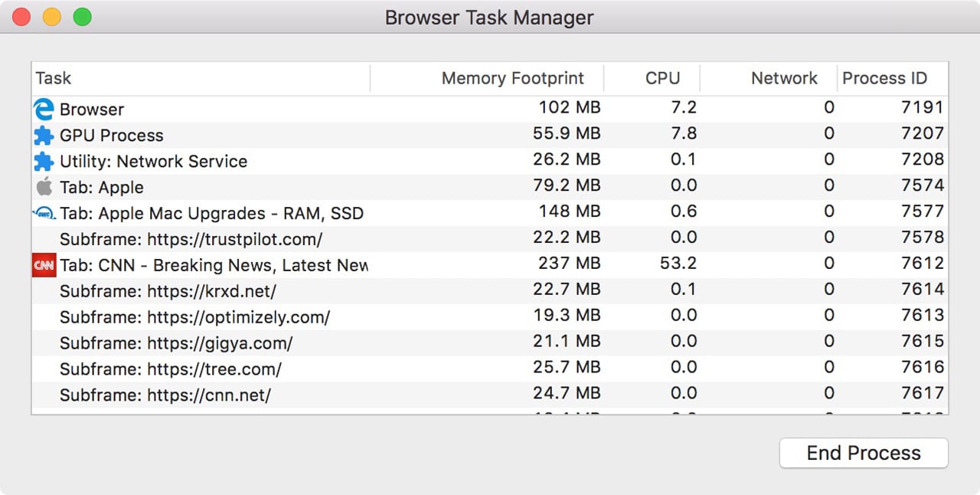
Task: Click the yellow minimize window button
Action: 51,17
